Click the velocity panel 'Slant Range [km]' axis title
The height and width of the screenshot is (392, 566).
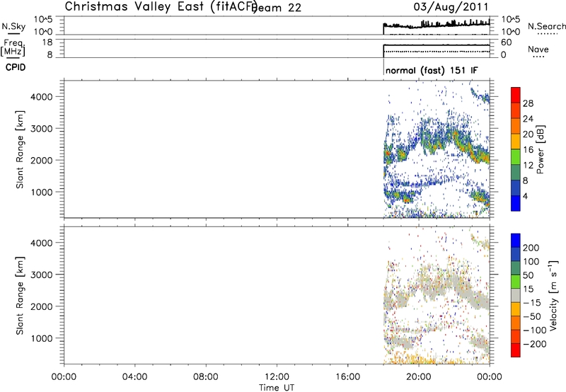pyautogui.click(x=20, y=296)
